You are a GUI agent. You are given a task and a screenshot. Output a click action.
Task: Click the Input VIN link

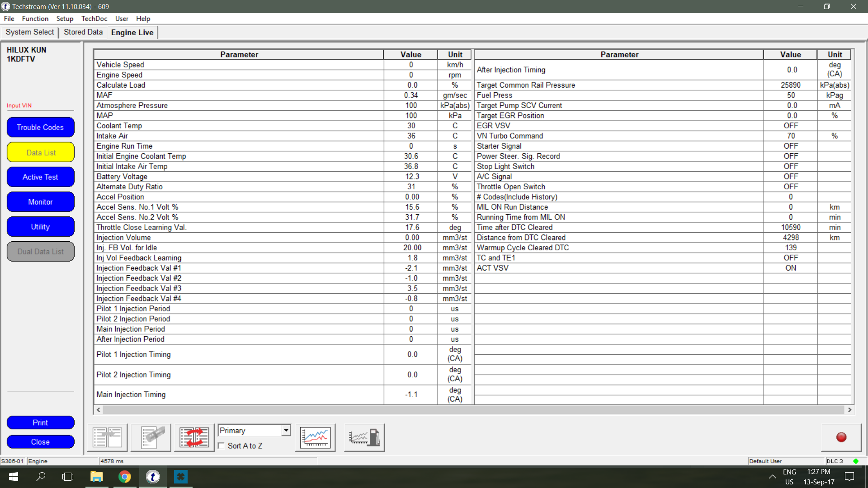click(19, 105)
